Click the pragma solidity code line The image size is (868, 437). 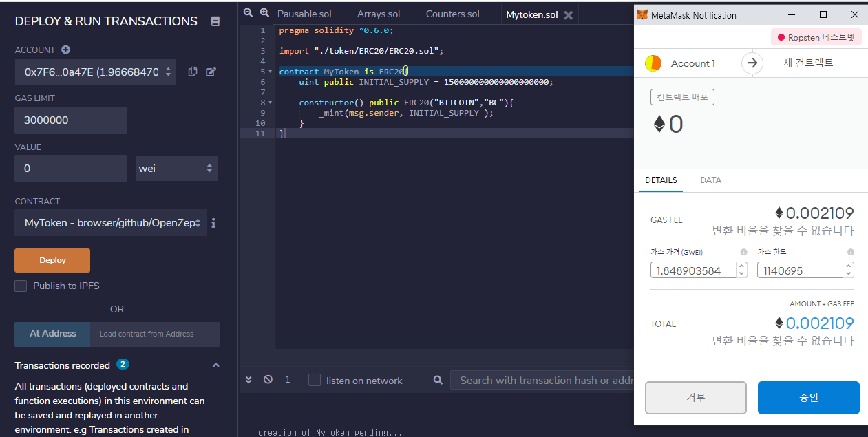(x=335, y=30)
